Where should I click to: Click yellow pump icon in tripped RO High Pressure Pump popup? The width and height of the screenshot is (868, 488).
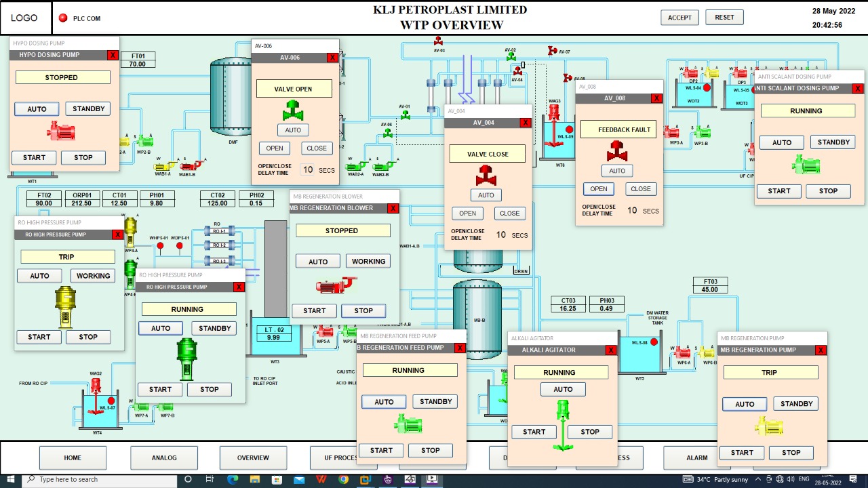(66, 306)
